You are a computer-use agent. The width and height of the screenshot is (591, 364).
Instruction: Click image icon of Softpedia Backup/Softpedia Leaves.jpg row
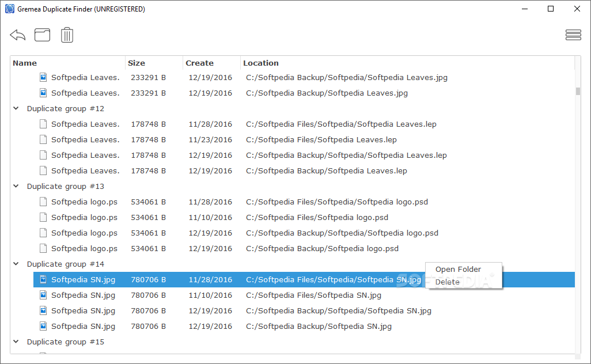tap(43, 93)
